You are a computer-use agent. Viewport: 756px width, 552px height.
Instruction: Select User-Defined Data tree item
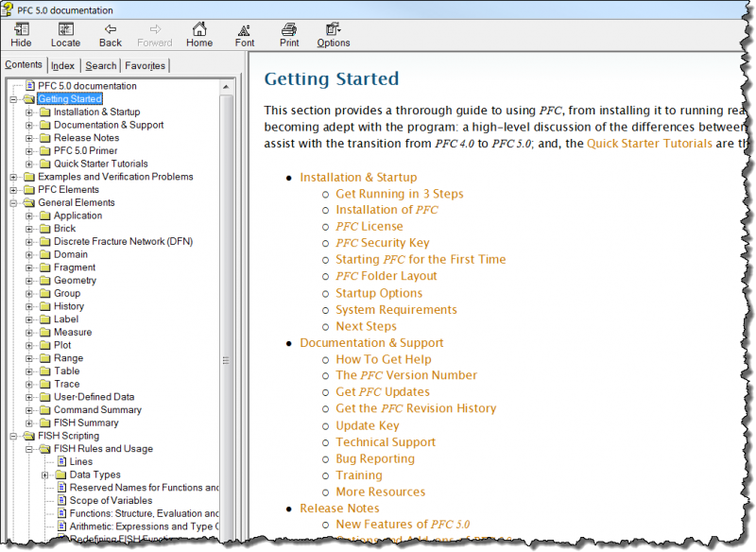94,397
